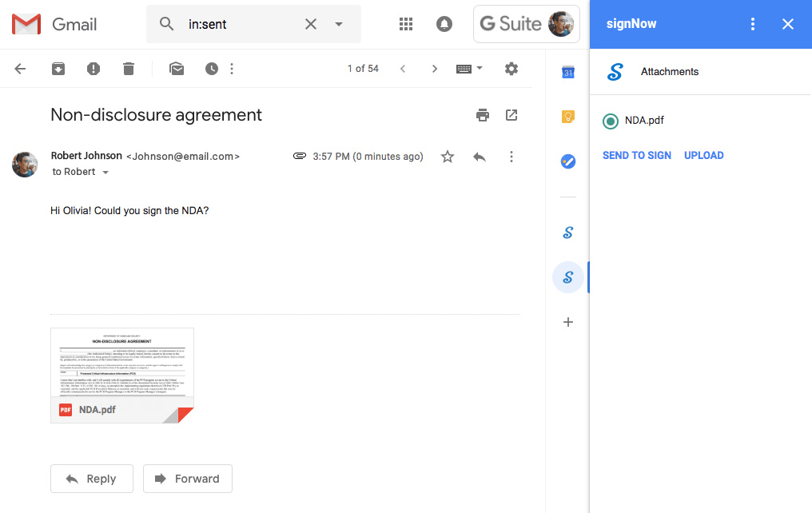Report this email as spam
812x513 pixels.
pos(94,69)
